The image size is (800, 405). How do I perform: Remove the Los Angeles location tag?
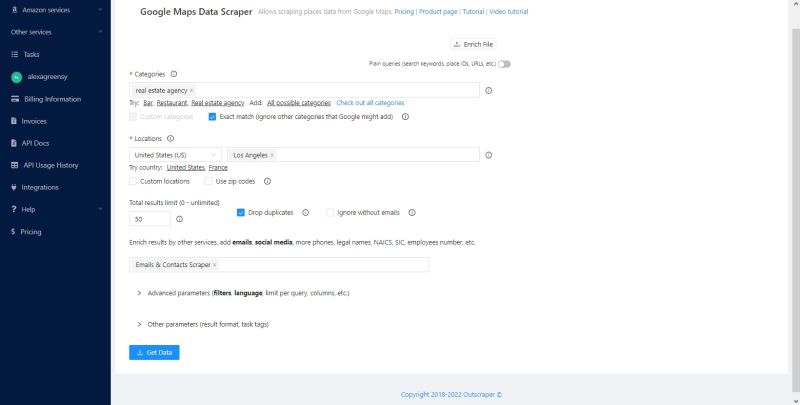point(271,155)
